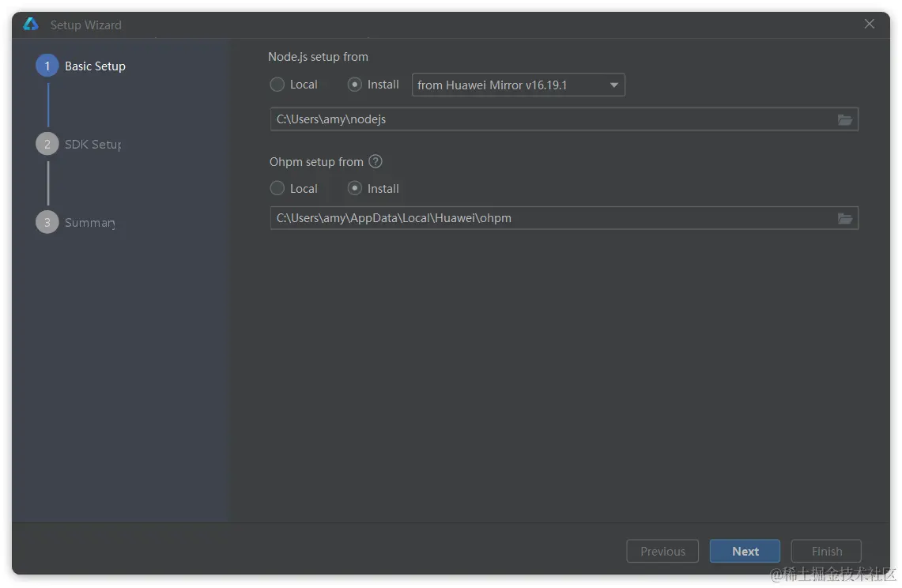902x588 pixels.
Task: Click the 'Ohpm setup from' label
Action: (316, 162)
